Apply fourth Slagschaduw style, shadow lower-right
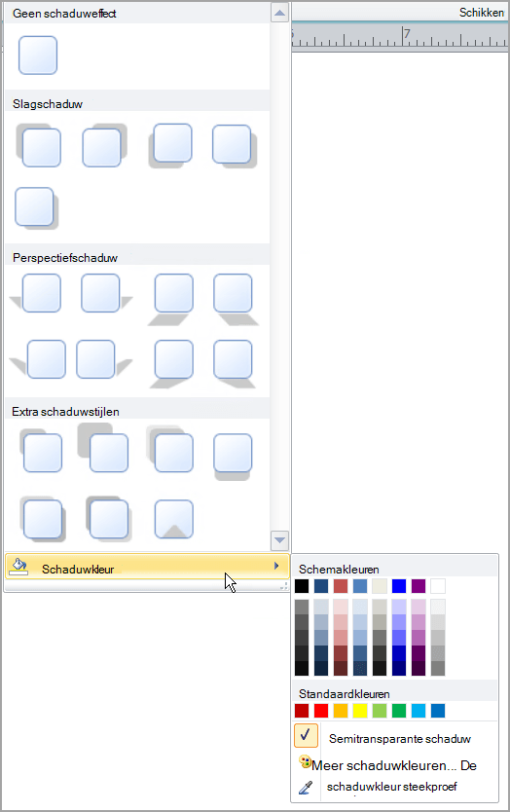Screen dimensions: 510x812 pos(235,146)
